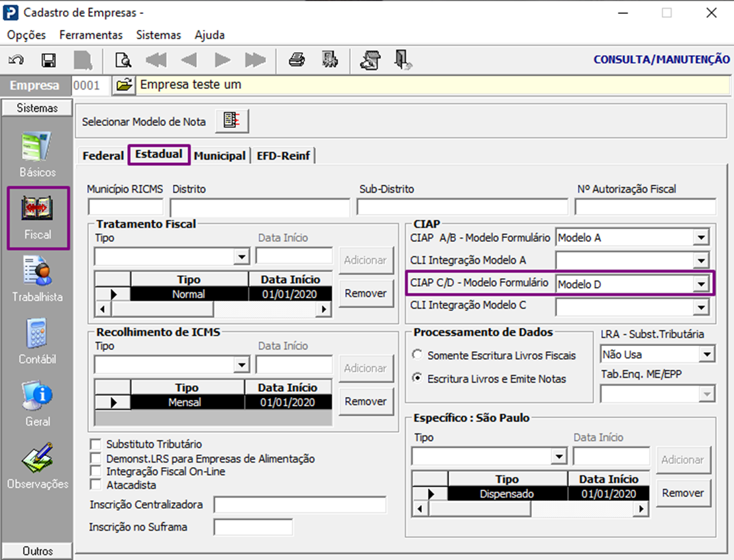Expand CIAP A/B Modelo Formulário dropdown

pos(700,237)
